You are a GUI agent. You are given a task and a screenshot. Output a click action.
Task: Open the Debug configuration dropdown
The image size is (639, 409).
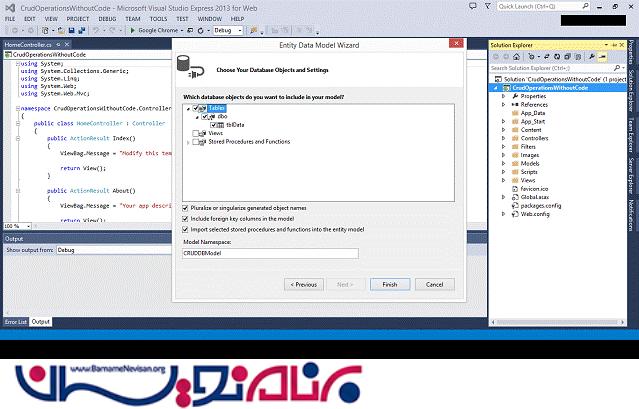227,30
